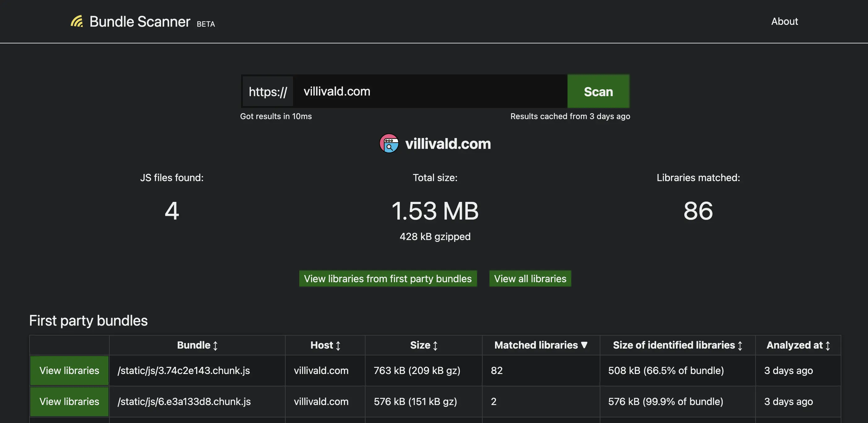The width and height of the screenshot is (868, 423).
Task: Click bundle path /static/js/3.74c2e143.chunk.js
Action: point(184,370)
